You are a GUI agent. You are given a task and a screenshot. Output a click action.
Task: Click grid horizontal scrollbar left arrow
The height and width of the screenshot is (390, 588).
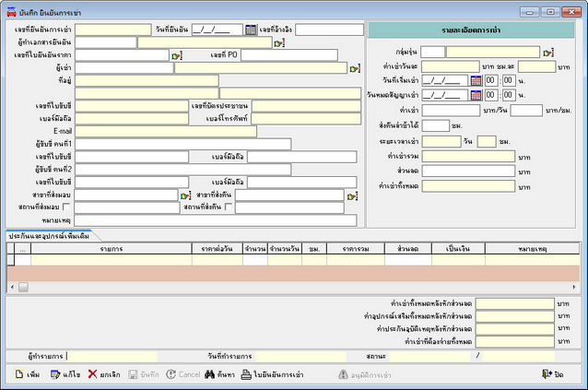tap(12, 288)
